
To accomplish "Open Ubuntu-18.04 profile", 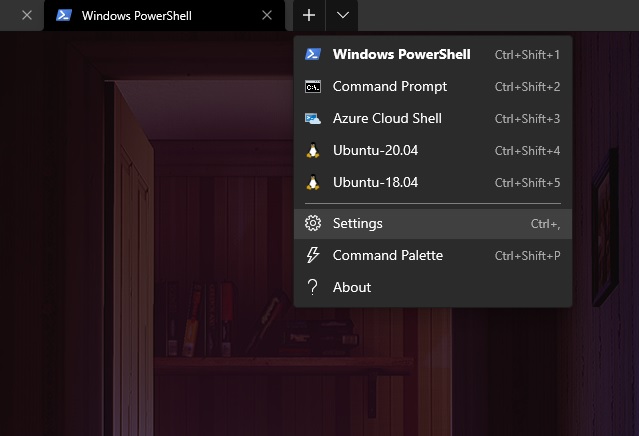I will pos(433,182).
